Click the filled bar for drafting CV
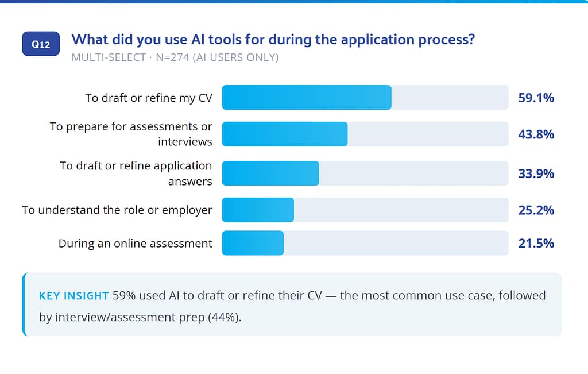The height and width of the screenshot is (374, 588). 306,98
